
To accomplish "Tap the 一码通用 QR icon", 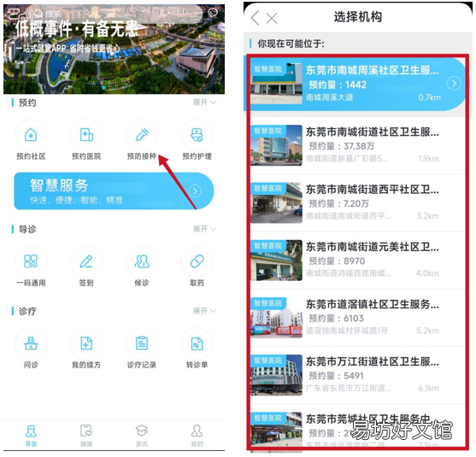I will point(31,261).
